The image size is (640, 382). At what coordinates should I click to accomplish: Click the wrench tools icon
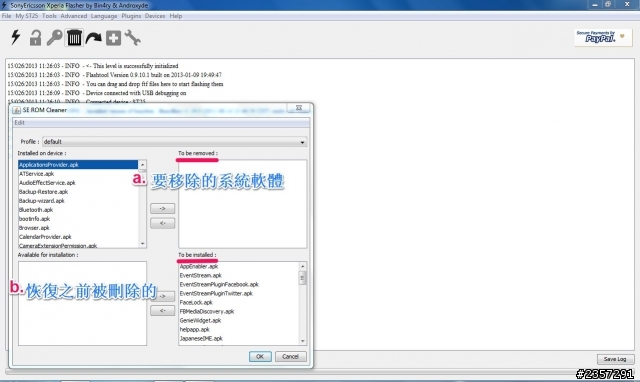133,38
